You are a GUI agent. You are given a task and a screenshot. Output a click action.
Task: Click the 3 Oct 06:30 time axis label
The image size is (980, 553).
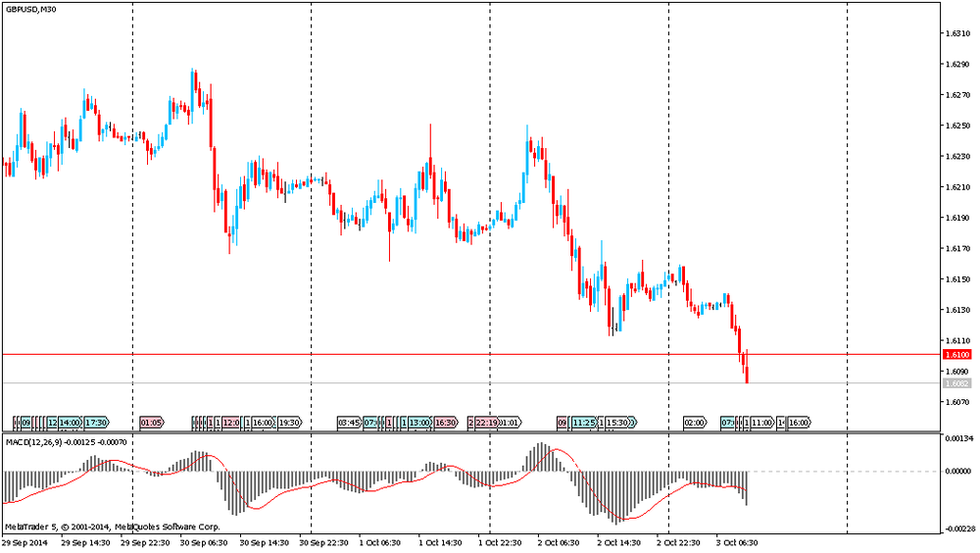pyautogui.click(x=735, y=541)
